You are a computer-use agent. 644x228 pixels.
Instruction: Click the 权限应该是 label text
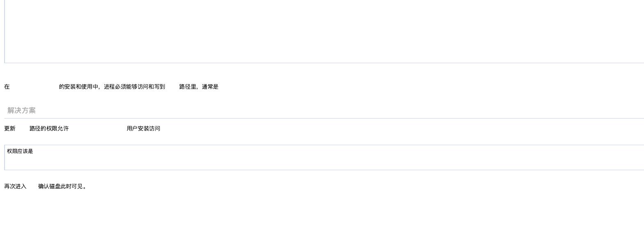pyautogui.click(x=20, y=151)
